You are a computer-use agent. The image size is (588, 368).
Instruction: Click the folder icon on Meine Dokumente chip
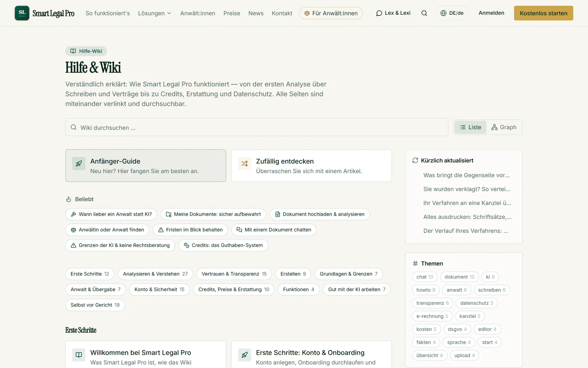[168, 214]
